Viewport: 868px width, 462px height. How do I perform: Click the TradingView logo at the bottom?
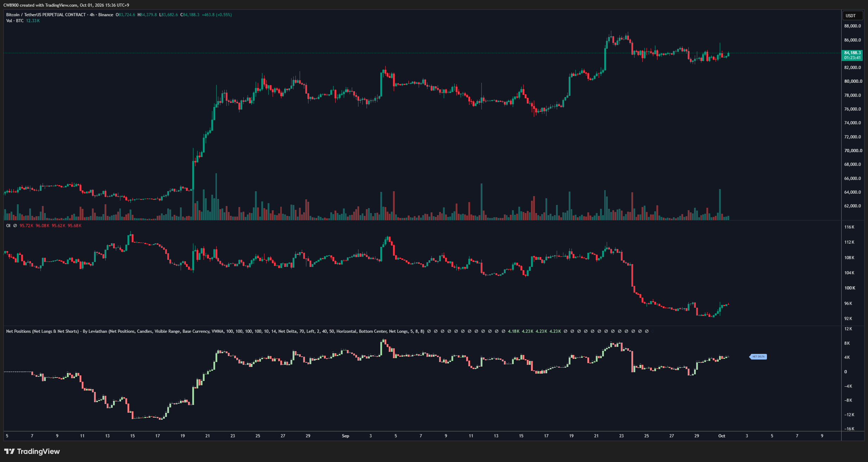pos(32,451)
